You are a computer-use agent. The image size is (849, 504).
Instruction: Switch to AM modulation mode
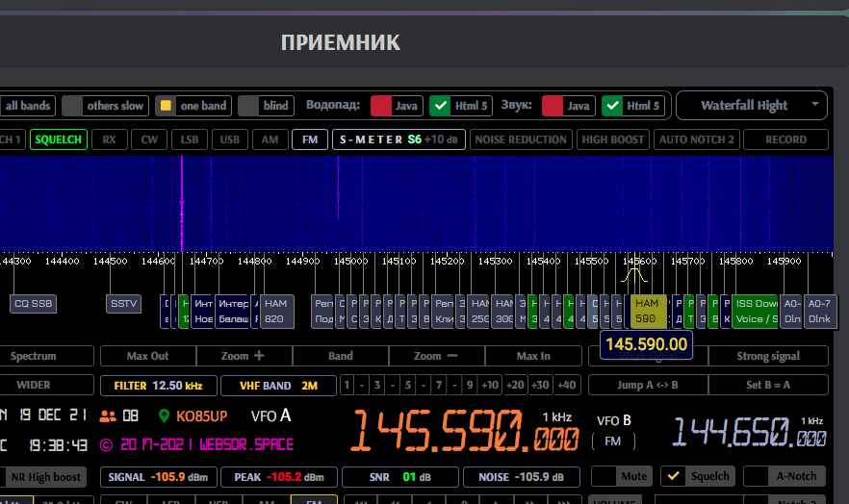coord(270,139)
